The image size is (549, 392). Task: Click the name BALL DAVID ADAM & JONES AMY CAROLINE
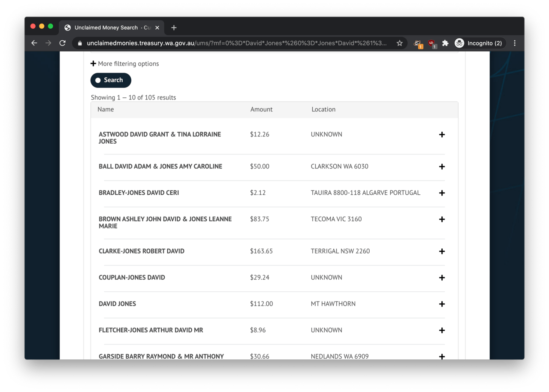click(x=160, y=166)
